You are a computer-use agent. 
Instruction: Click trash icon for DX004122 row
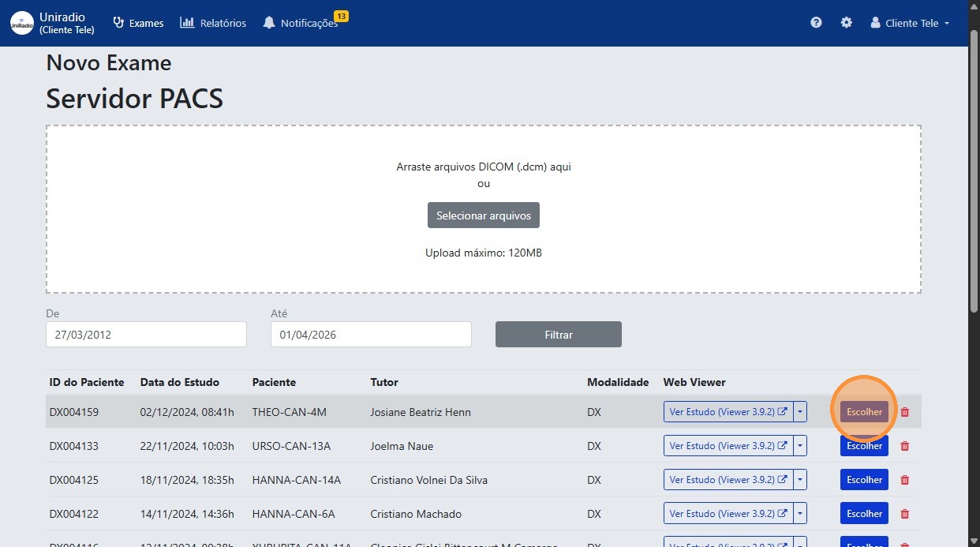coord(905,514)
